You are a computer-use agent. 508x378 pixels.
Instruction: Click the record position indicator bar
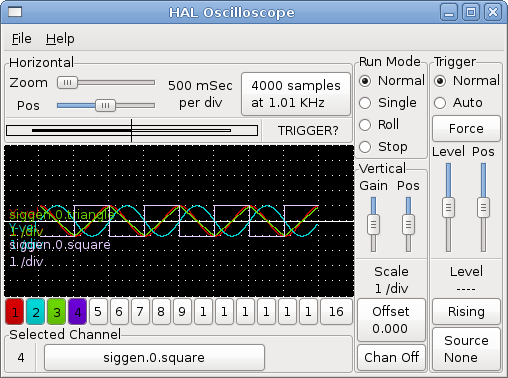coord(132,130)
